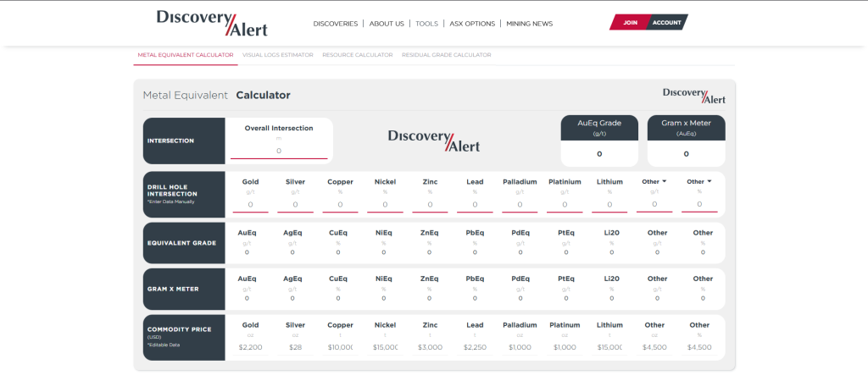Image resolution: width=868 pixels, height=381 pixels.
Task: Click the Discovery Alert header logo
Action: 212,23
